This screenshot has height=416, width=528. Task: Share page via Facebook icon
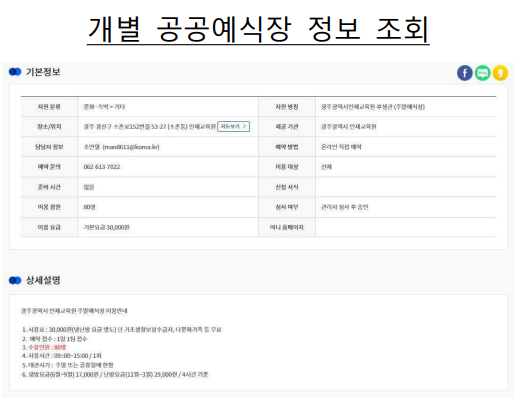click(465, 73)
